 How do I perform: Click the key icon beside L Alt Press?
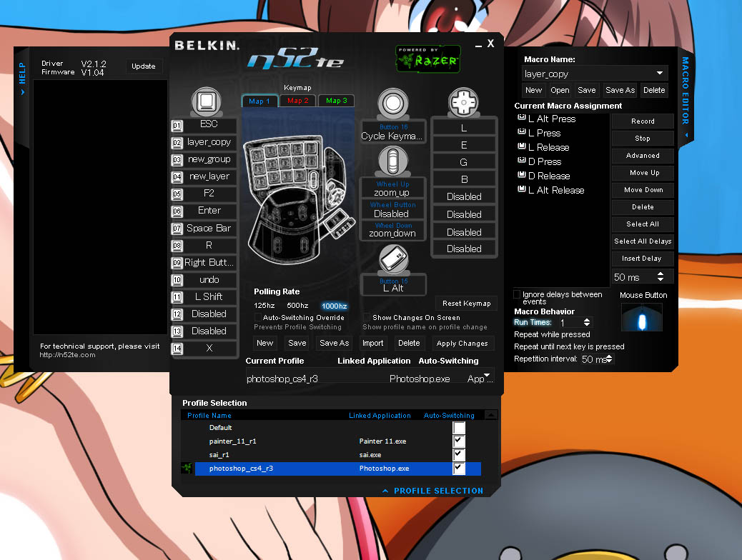[x=522, y=118]
